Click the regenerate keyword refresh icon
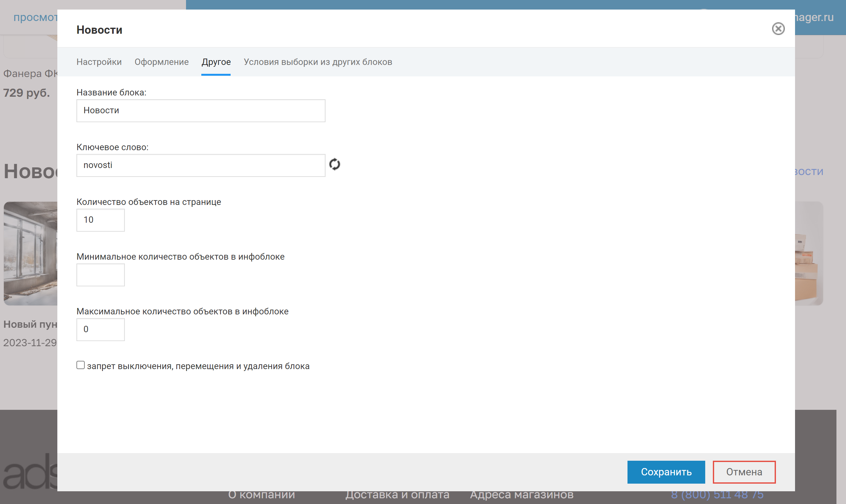846x504 pixels. pos(334,164)
